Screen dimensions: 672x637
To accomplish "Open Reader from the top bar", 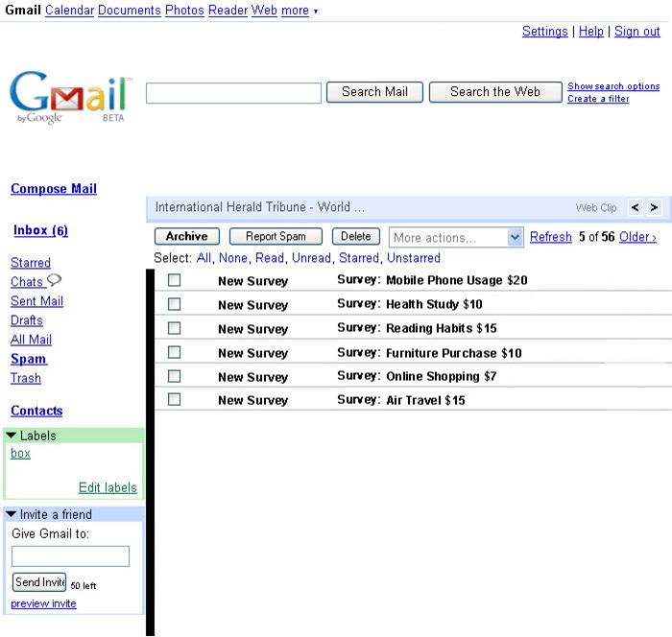I will tap(228, 10).
